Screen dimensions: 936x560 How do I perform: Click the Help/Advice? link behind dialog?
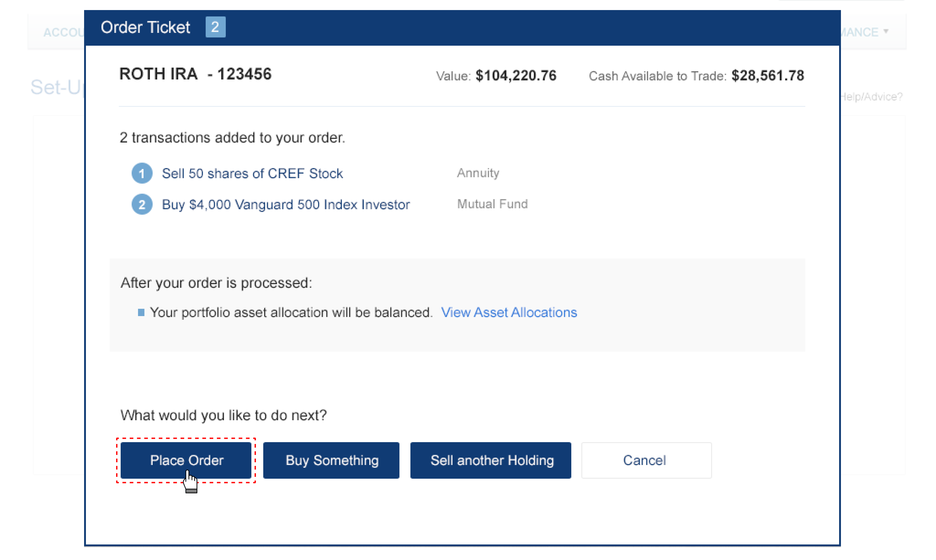(x=871, y=97)
